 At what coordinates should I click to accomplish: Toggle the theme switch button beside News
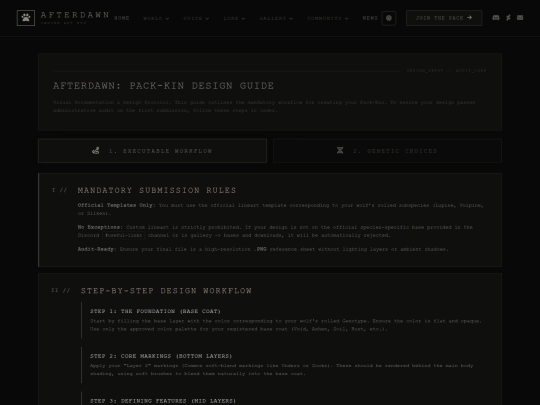[389, 18]
